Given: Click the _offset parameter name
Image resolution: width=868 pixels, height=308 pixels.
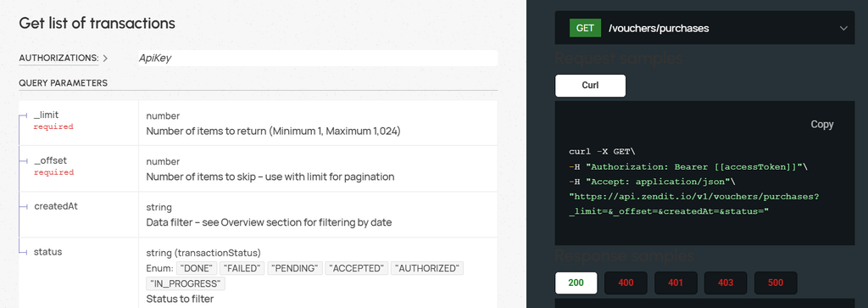Looking at the screenshot, I should pos(50,160).
